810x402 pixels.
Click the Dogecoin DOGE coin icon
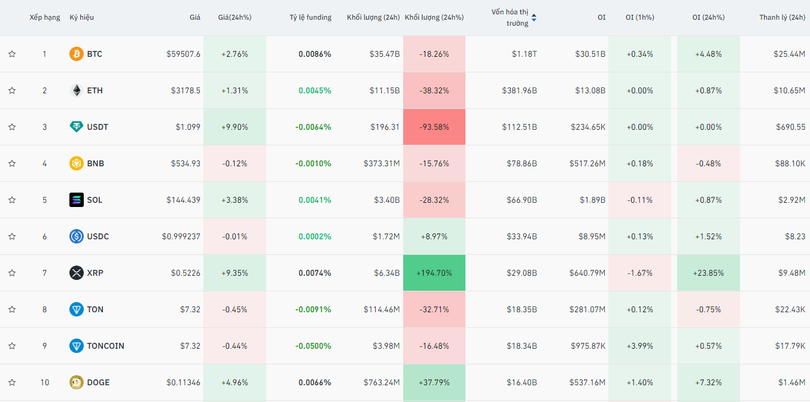pyautogui.click(x=76, y=382)
